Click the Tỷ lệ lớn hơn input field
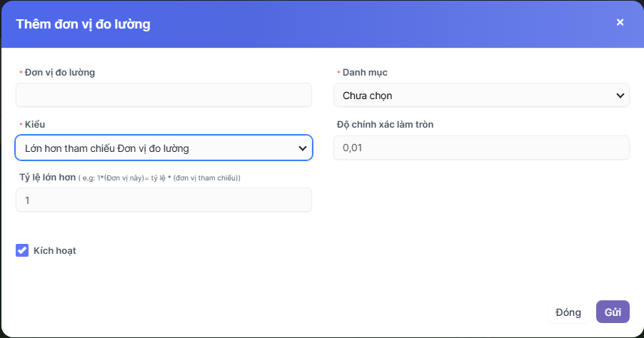This screenshot has height=338, width=644. click(163, 200)
